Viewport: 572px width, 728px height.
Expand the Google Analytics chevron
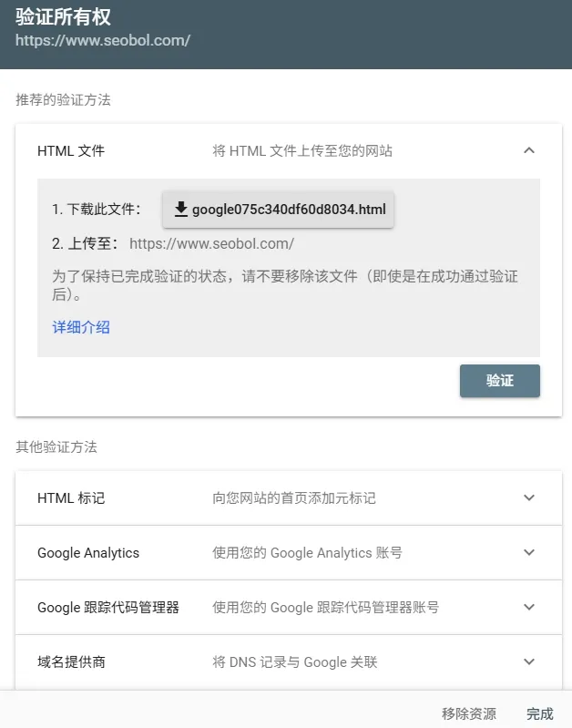tap(529, 552)
